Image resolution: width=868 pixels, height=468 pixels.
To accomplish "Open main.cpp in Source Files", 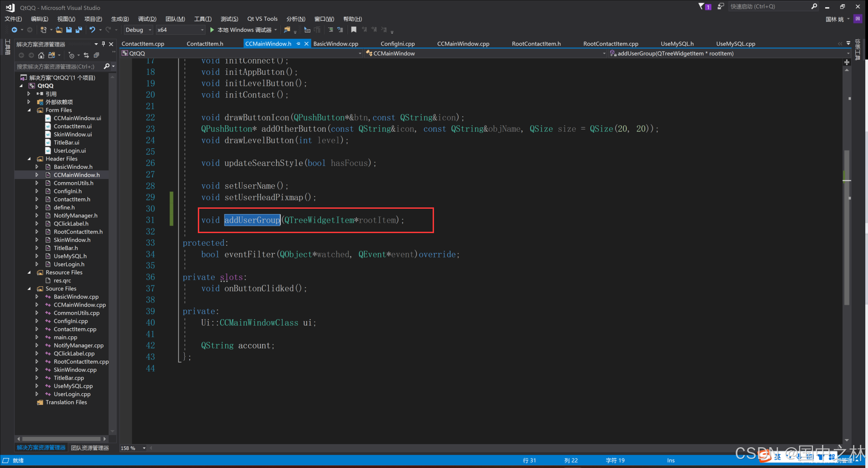I will coord(65,337).
